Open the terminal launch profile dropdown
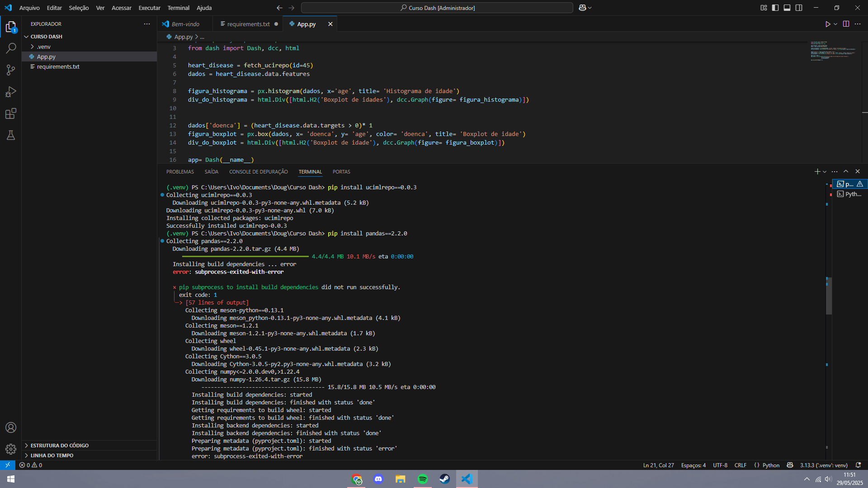Screen dimensions: 868x488 [x=825, y=172]
